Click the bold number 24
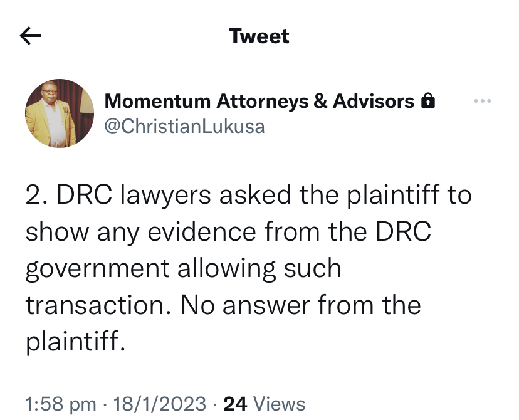Viewport: 519px width, 420px height. (235, 404)
